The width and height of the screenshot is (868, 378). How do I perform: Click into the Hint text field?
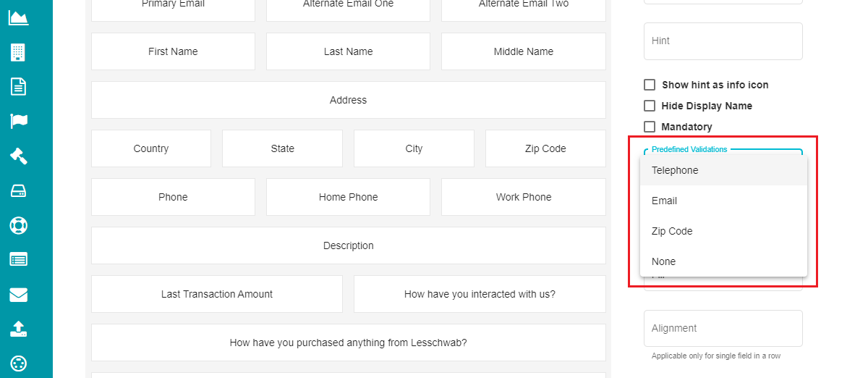(x=723, y=41)
